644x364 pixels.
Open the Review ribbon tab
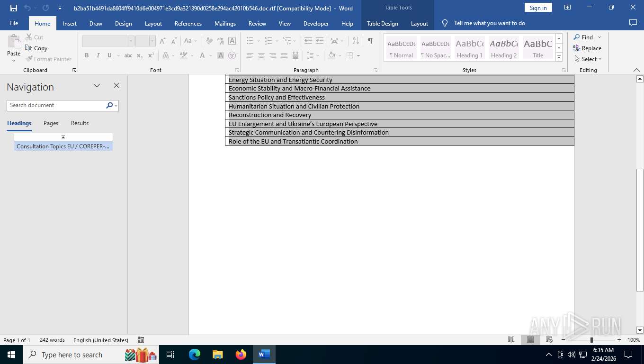coord(257,23)
